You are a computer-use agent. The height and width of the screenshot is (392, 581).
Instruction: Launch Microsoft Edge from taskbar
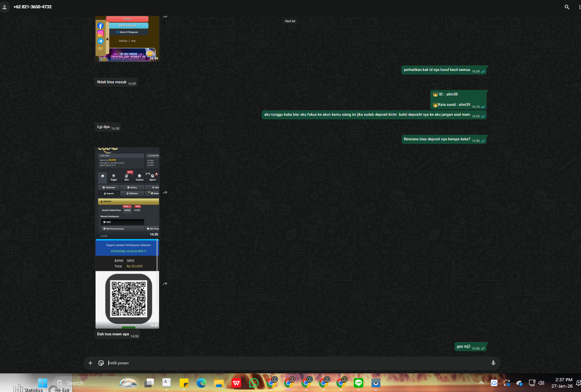(201, 383)
